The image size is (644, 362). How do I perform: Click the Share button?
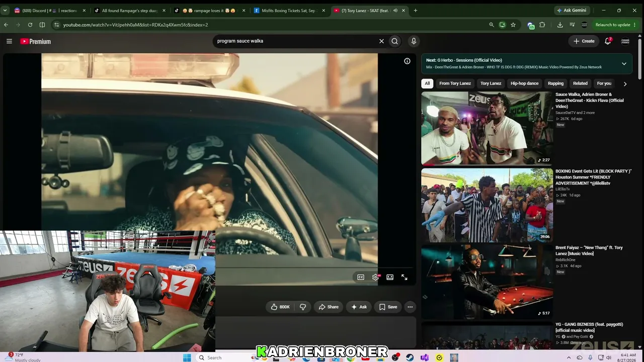tap(329, 307)
